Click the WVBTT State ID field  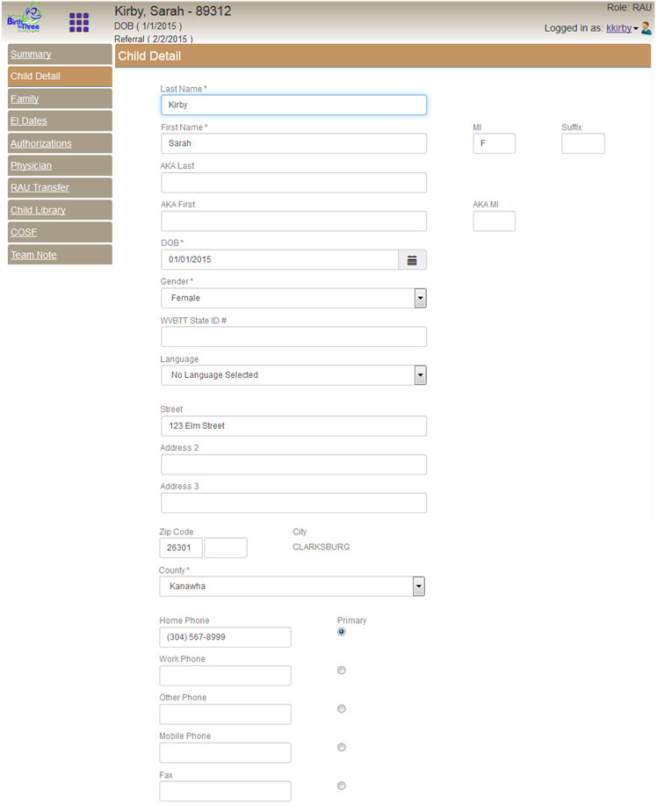pos(293,337)
